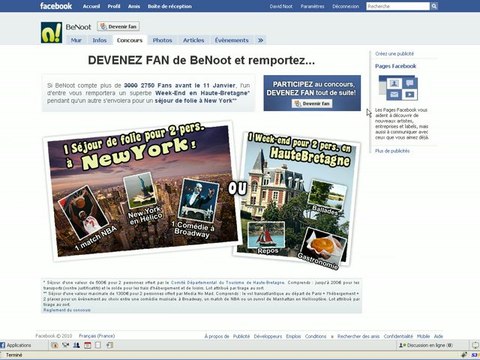Screen dimensions: 480x360
Task: Click Rechercher des amis footer link
Action: 358,336
